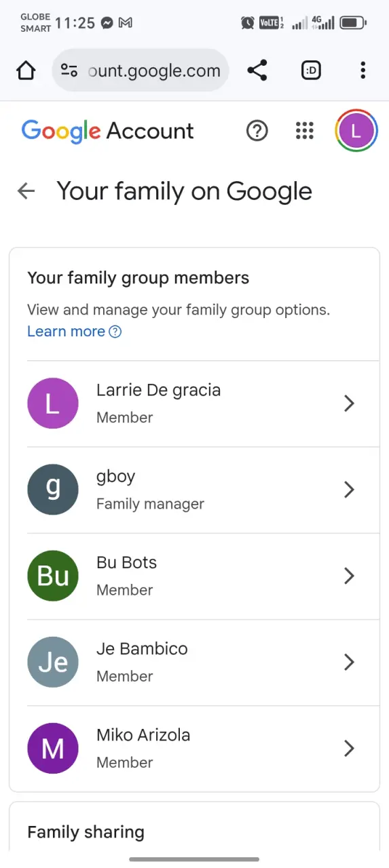Expand Larrie De gracia member chevron
The height and width of the screenshot is (868, 389).
(349, 403)
